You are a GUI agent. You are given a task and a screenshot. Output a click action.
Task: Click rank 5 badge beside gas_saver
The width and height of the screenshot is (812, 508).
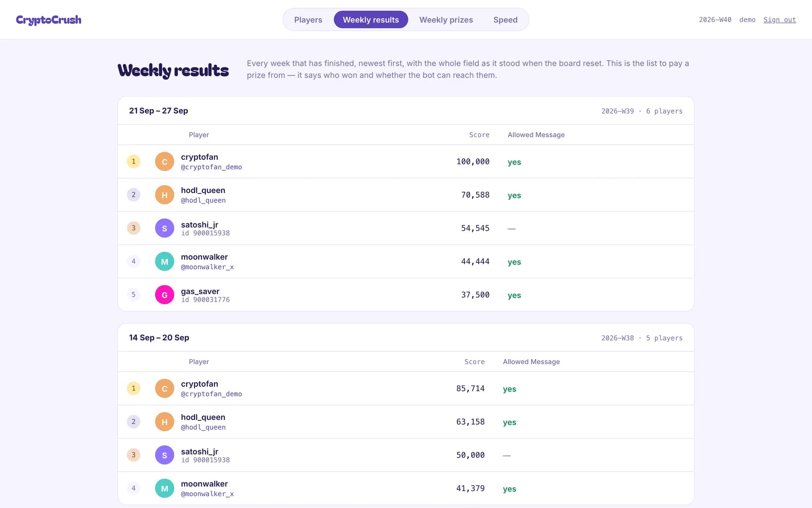pyautogui.click(x=134, y=295)
